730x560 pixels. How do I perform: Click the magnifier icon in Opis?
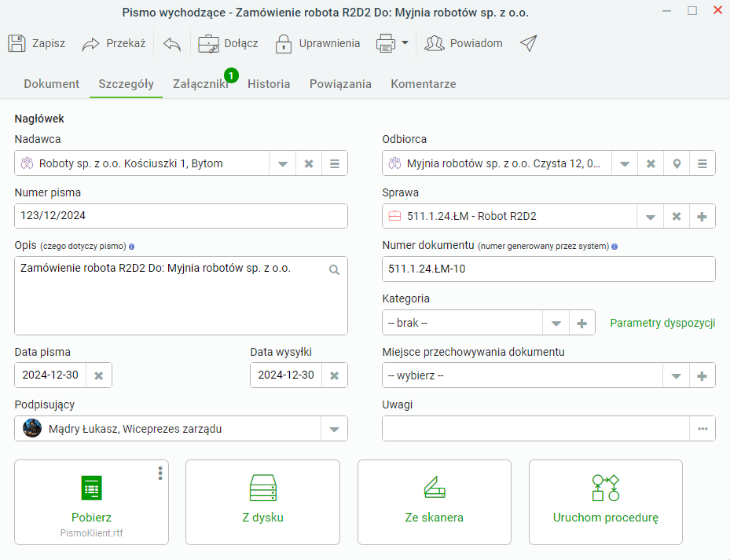[x=334, y=269]
